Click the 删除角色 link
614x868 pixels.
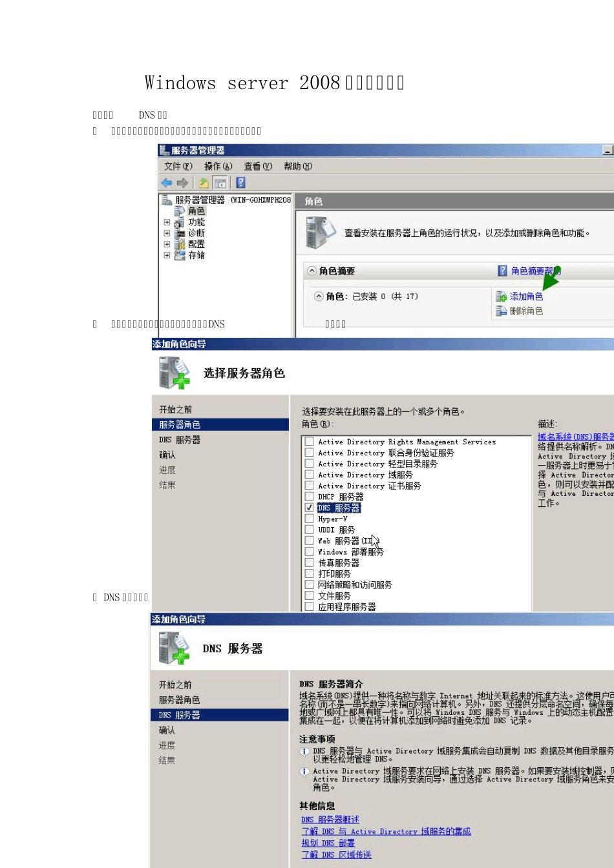526,311
